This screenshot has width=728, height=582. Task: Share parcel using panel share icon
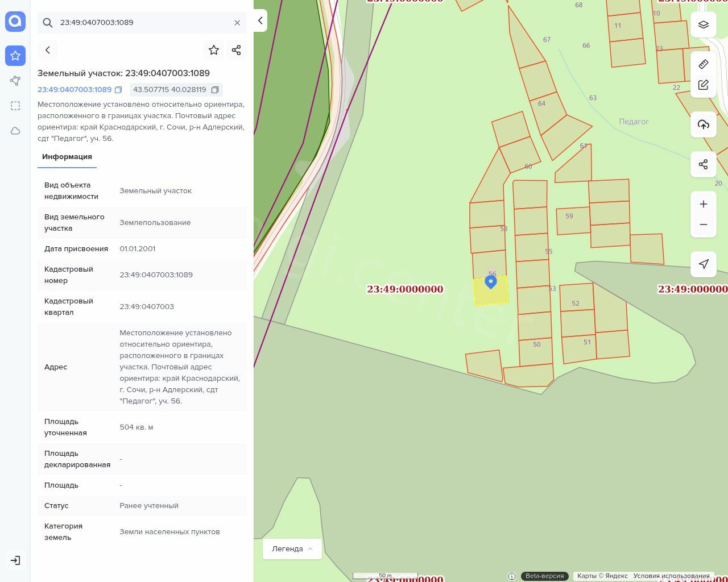pos(237,50)
